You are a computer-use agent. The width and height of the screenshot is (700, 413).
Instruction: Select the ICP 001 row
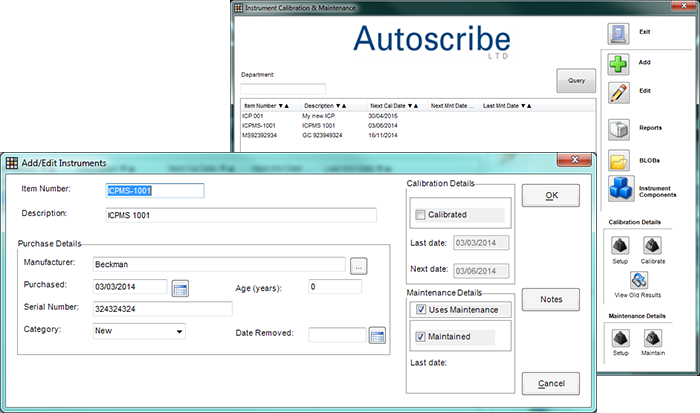(x=418, y=116)
